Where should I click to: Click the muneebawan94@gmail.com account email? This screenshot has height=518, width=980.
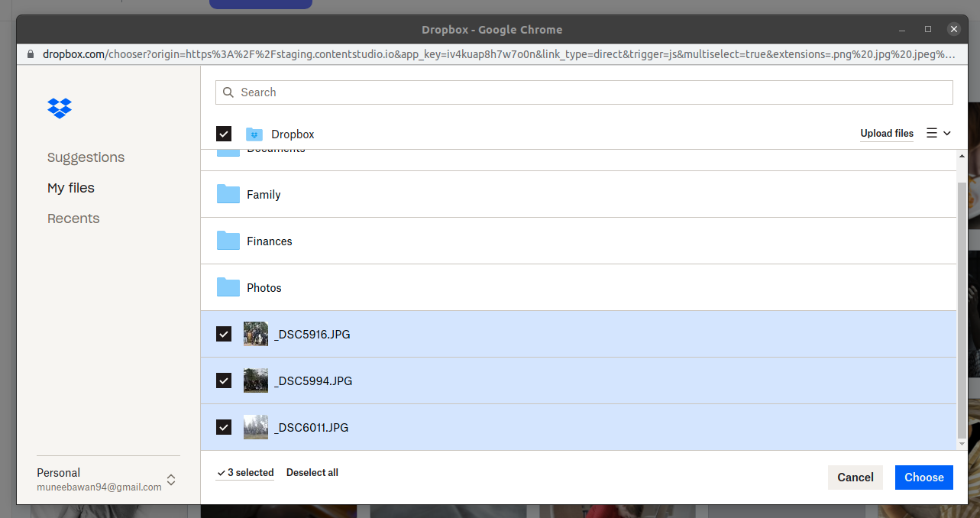pyautogui.click(x=99, y=487)
